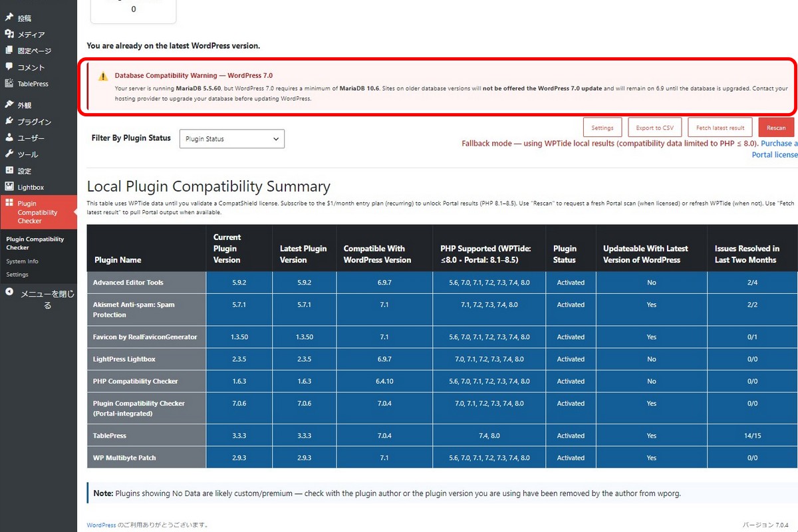This screenshot has height=532, width=798.
Task: Click the プラグイン plug icon
Action: point(9,121)
